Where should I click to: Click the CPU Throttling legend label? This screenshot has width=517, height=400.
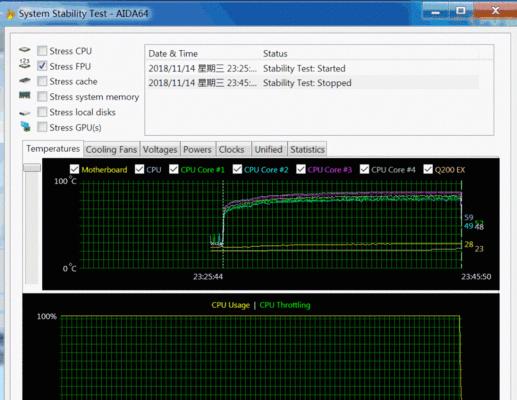click(285, 305)
